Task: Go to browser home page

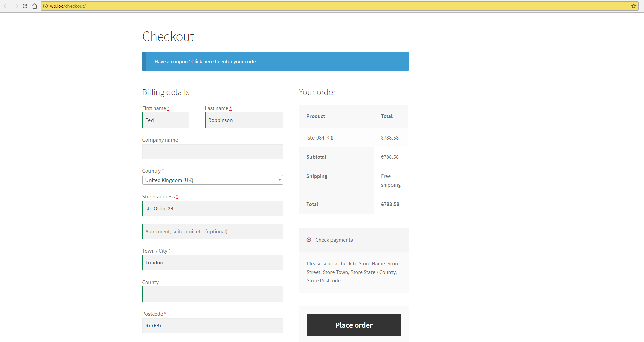Action: (35, 6)
